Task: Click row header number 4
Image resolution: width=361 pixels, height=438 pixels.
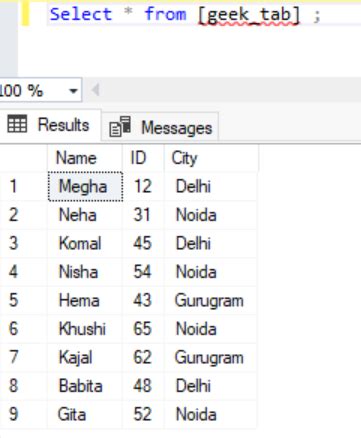Action: tap(23, 272)
